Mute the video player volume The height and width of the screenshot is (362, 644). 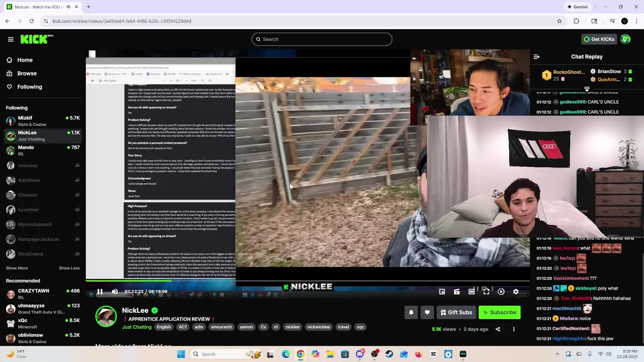115,292
